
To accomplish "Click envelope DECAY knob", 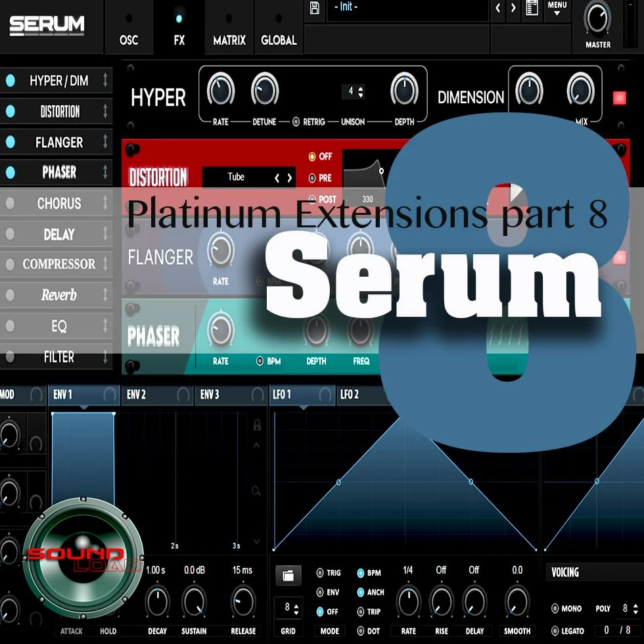I will coord(157,602).
